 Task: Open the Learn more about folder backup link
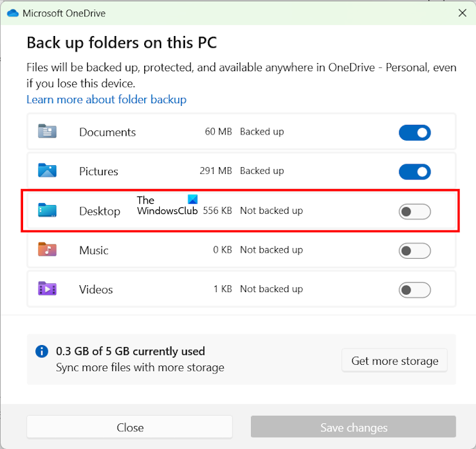pyautogui.click(x=106, y=100)
